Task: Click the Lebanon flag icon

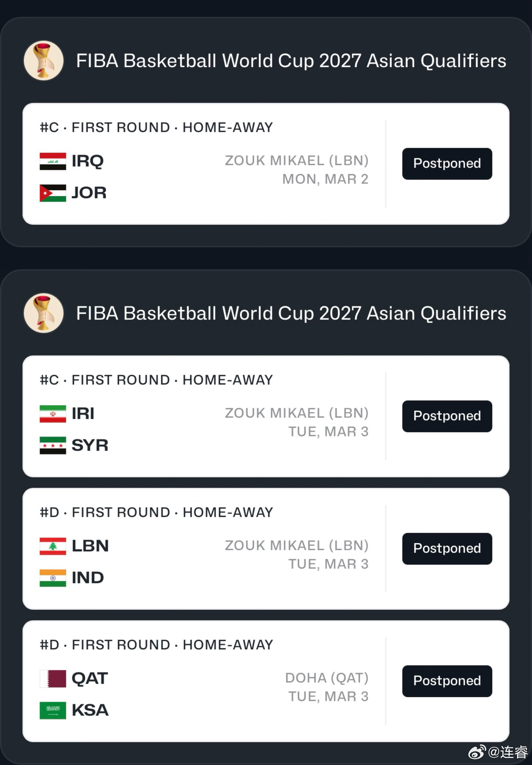Action: [x=53, y=546]
